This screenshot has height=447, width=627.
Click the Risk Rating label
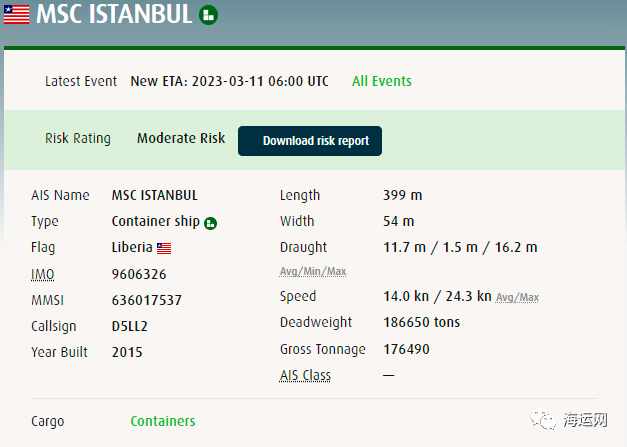point(78,138)
